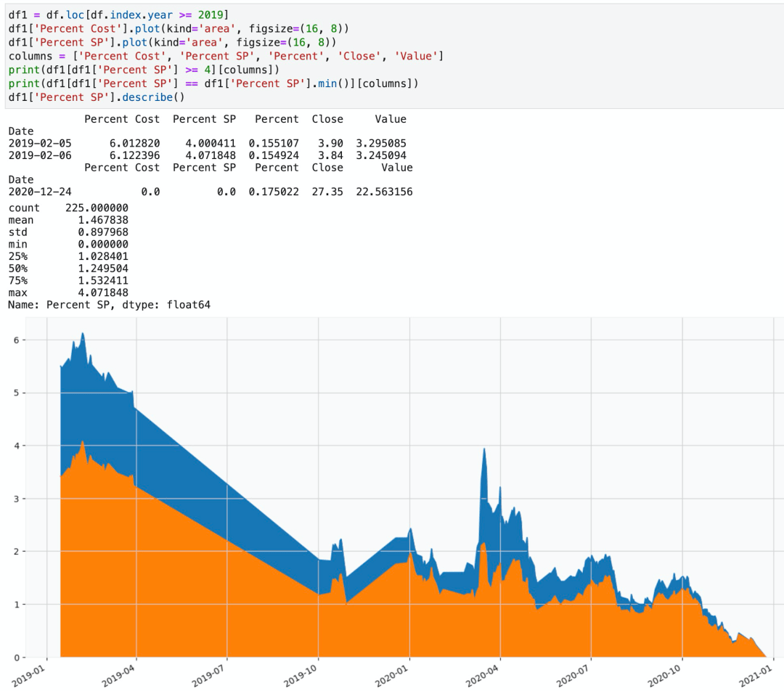This screenshot has width=784, height=691.
Task: Click the 2020-12-24 date in the output
Action: pos(39,192)
